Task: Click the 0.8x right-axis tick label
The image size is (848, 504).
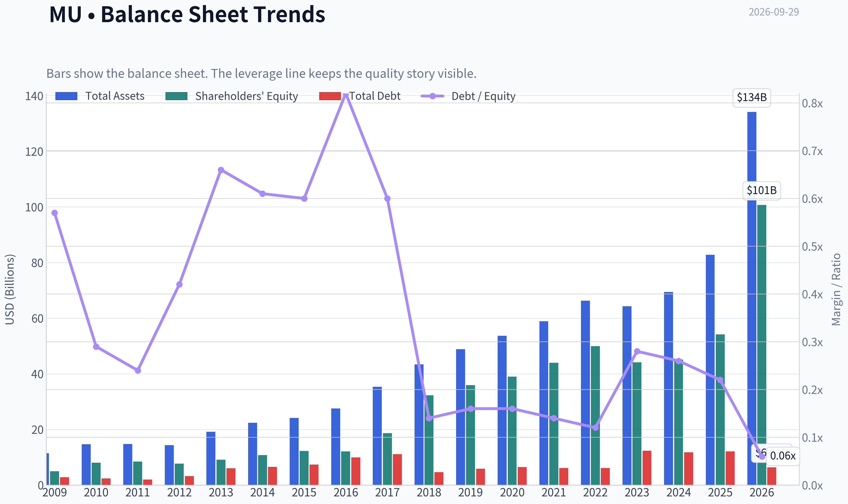Action: (x=812, y=104)
